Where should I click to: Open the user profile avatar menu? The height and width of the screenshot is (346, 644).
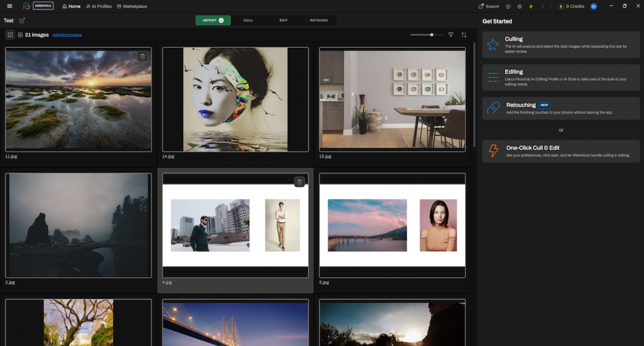(x=593, y=6)
